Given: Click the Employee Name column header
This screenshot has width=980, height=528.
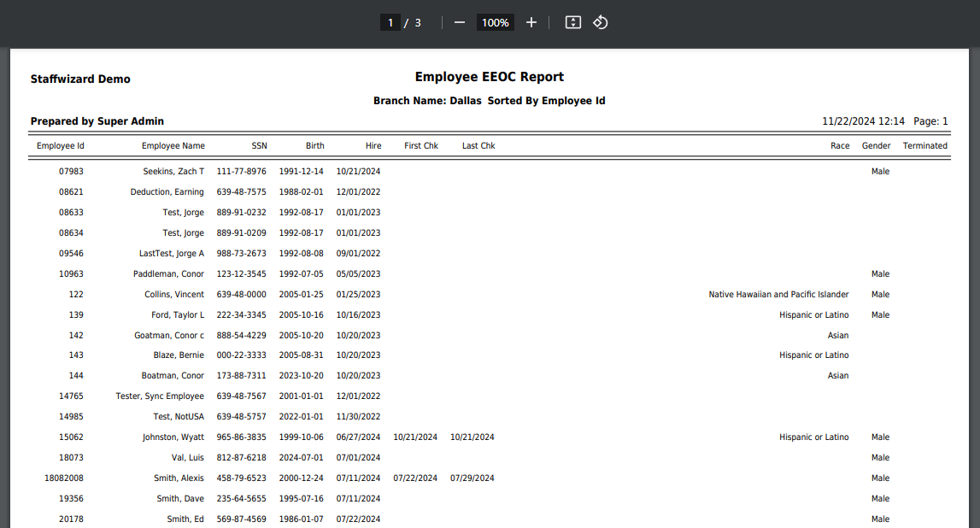Looking at the screenshot, I should pyautogui.click(x=173, y=146).
